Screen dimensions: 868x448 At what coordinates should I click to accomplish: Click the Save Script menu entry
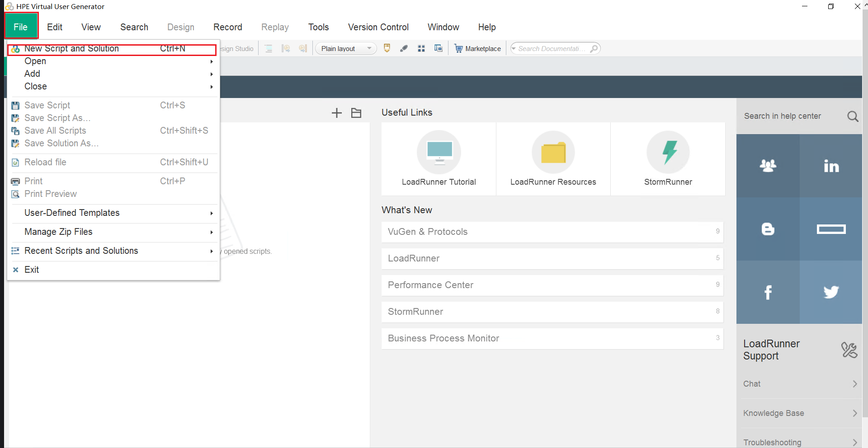coord(113,105)
